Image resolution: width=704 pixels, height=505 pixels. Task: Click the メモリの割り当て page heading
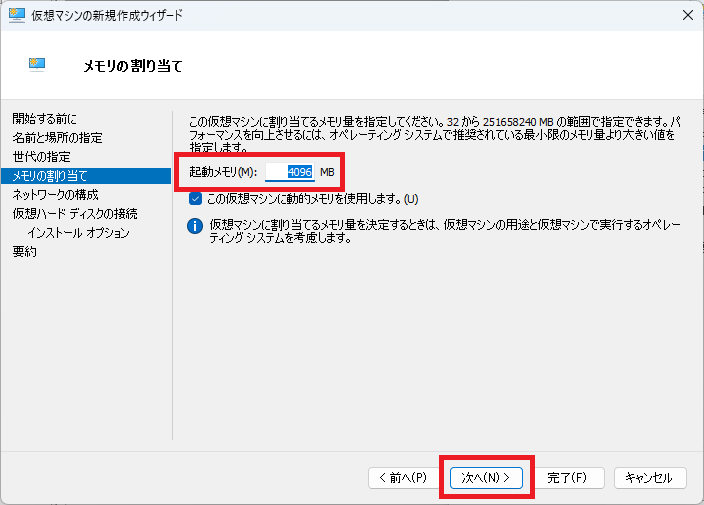(x=133, y=66)
